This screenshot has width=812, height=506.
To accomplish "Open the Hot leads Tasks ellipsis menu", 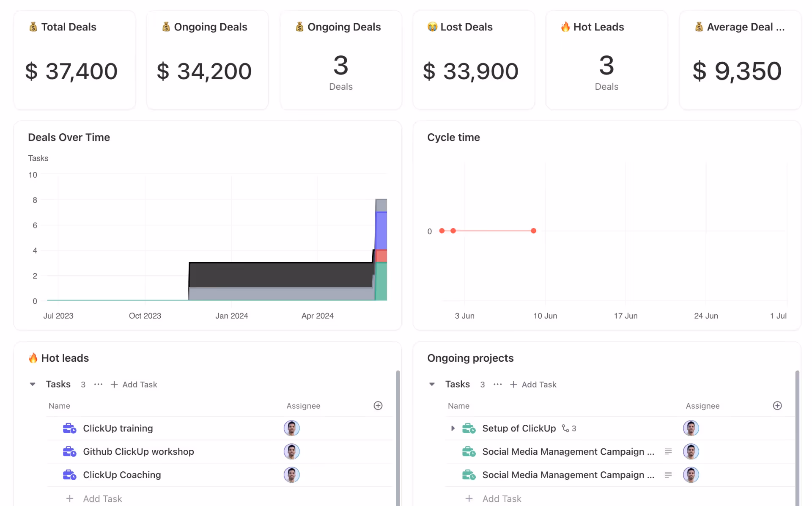I will pos(98,384).
